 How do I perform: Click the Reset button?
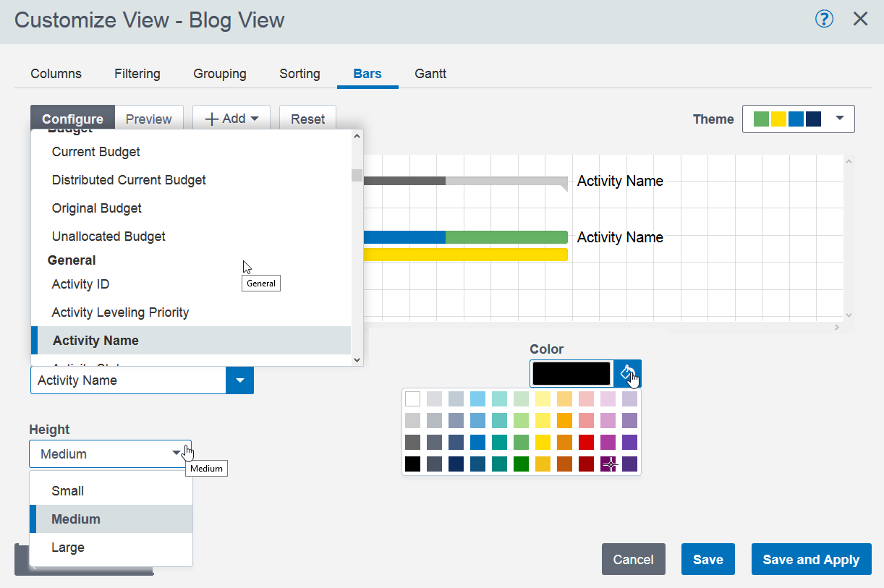[x=307, y=119]
